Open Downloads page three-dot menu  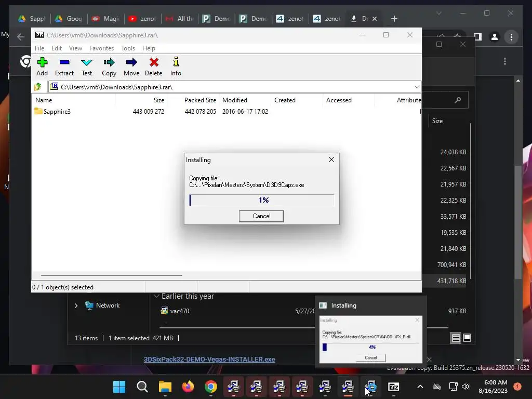pyautogui.click(x=505, y=61)
